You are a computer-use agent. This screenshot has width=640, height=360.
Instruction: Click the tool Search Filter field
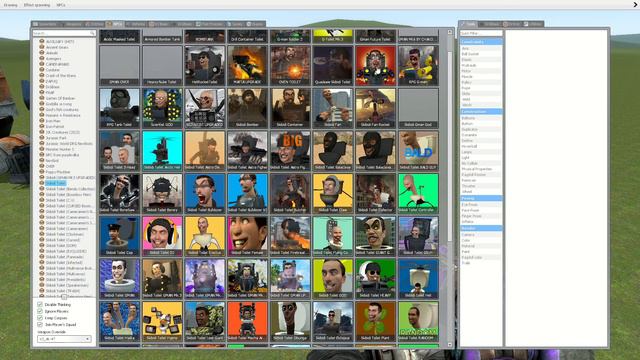481,33
